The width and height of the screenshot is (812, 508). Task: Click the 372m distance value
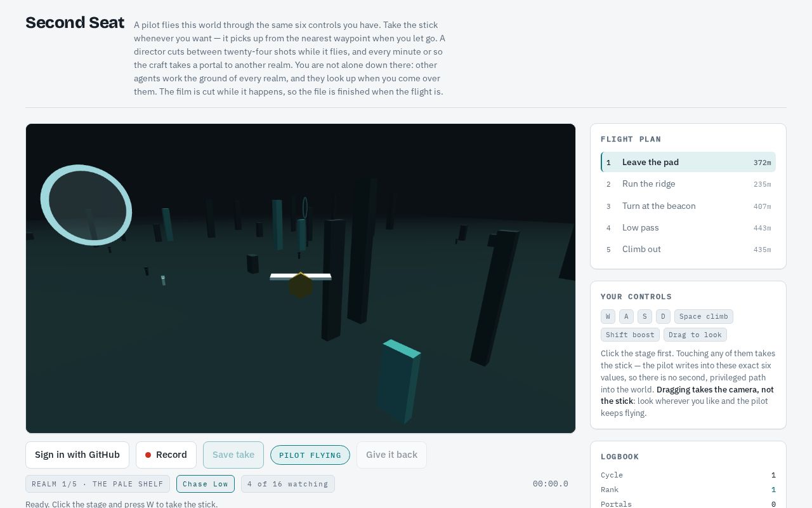pos(762,163)
